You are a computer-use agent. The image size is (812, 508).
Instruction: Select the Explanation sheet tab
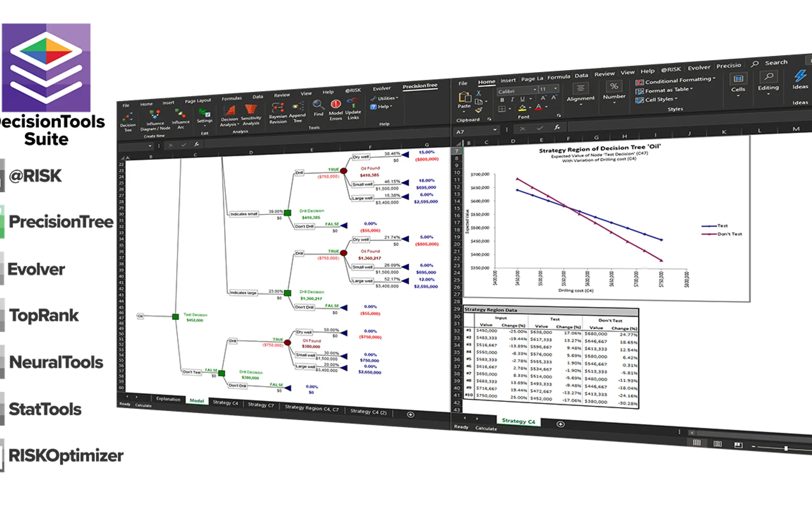point(168,399)
